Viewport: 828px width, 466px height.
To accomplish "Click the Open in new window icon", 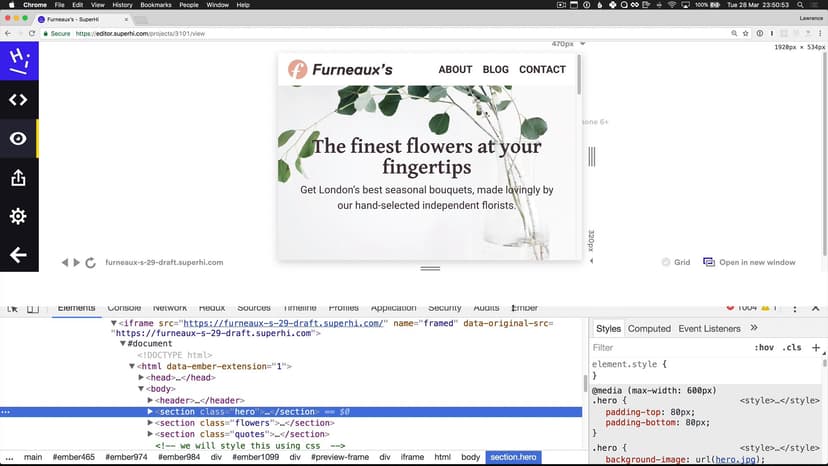I will (709, 262).
